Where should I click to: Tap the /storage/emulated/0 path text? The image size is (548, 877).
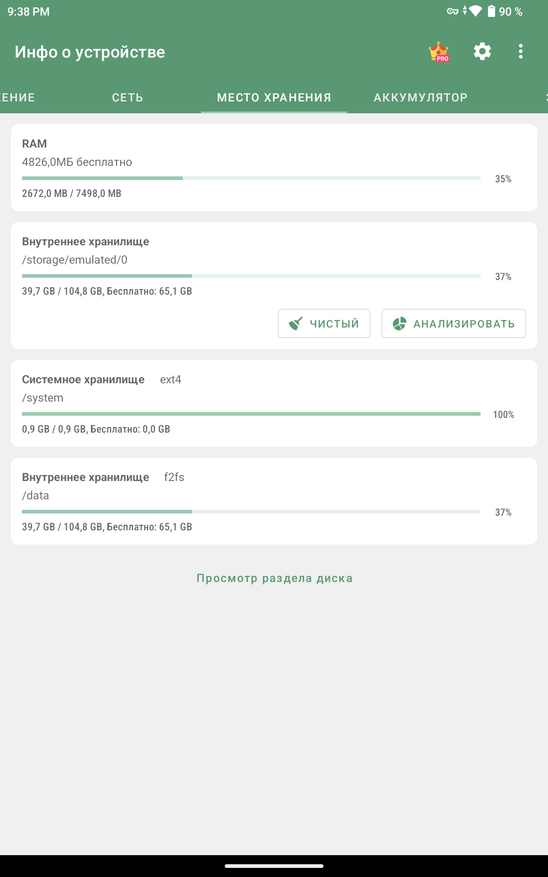coord(75,260)
